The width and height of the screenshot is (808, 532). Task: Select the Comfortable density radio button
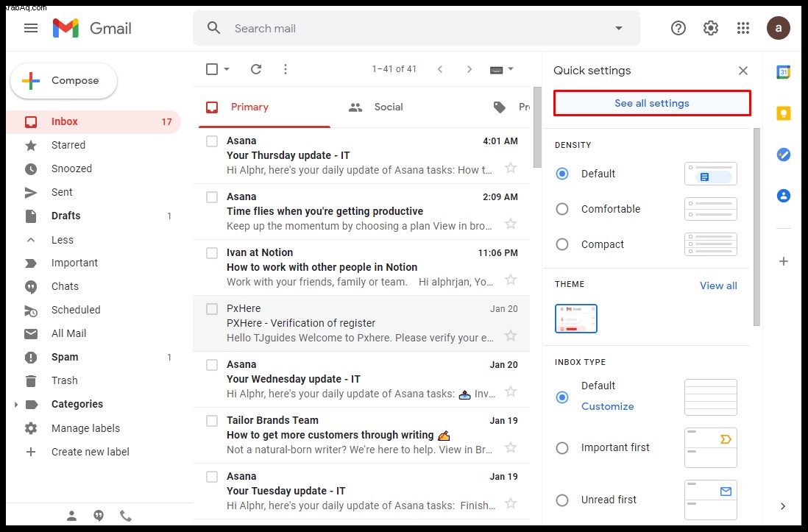[x=562, y=209]
